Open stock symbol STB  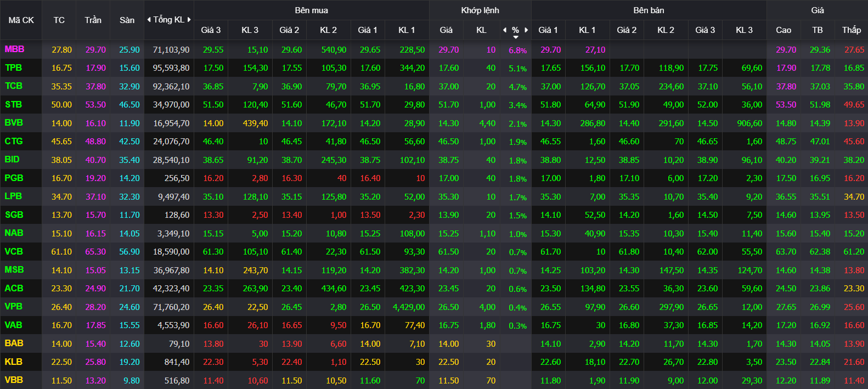tap(13, 105)
